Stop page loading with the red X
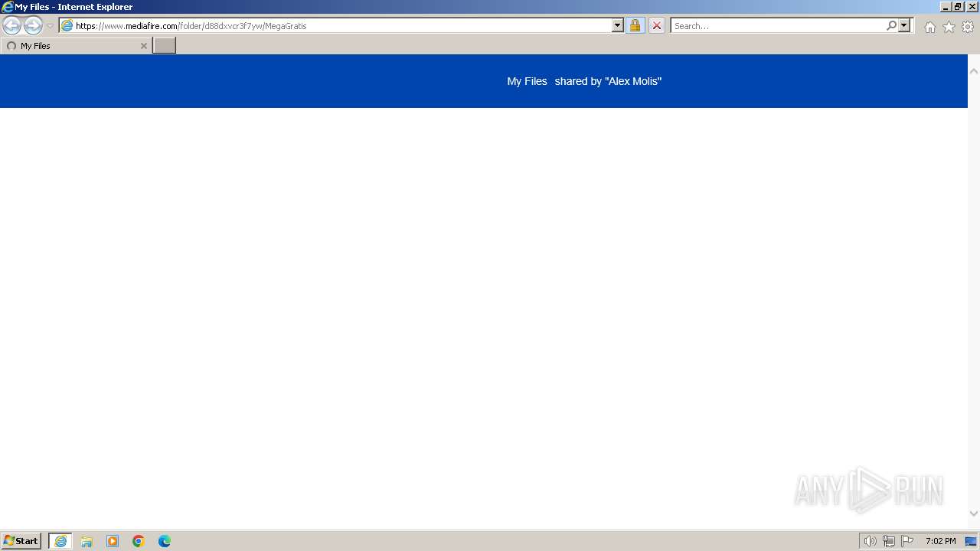The image size is (980, 551). point(656,25)
